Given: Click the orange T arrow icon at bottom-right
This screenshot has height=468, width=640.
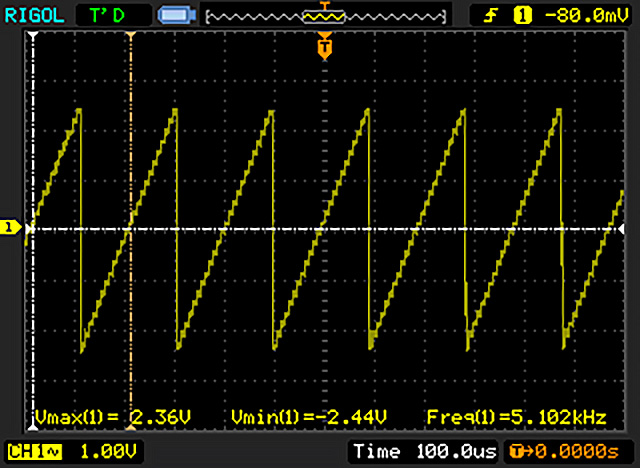Looking at the screenshot, I should point(516,451).
